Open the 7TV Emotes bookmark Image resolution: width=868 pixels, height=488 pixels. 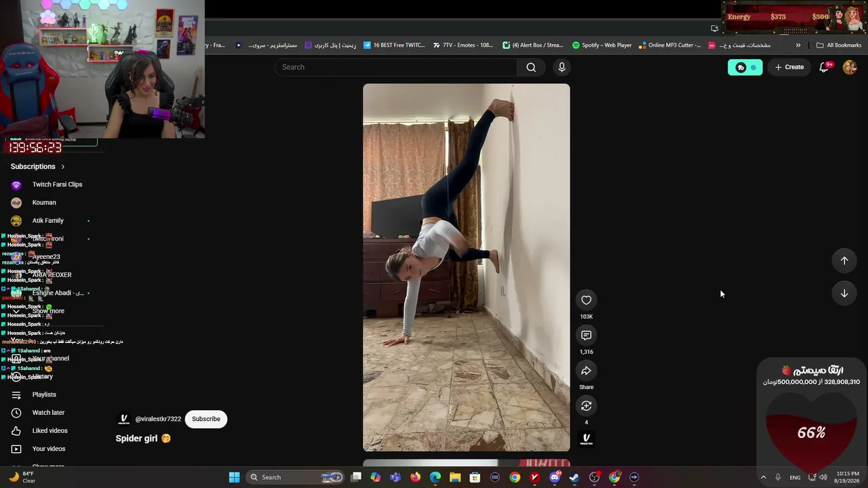coord(463,45)
